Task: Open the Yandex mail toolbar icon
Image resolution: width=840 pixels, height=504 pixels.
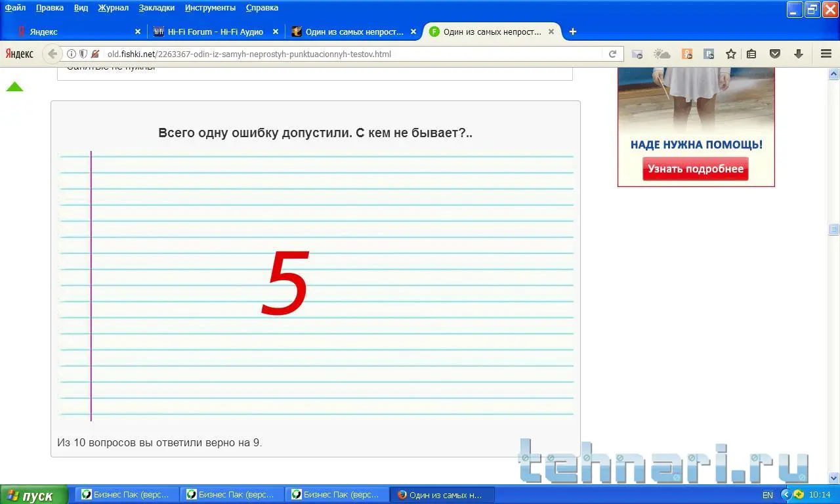Action: 637,54
